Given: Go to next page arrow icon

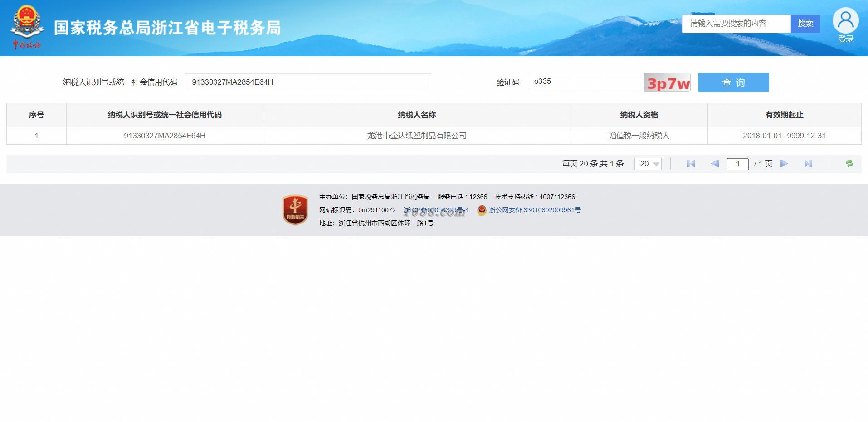Looking at the screenshot, I should (784, 164).
